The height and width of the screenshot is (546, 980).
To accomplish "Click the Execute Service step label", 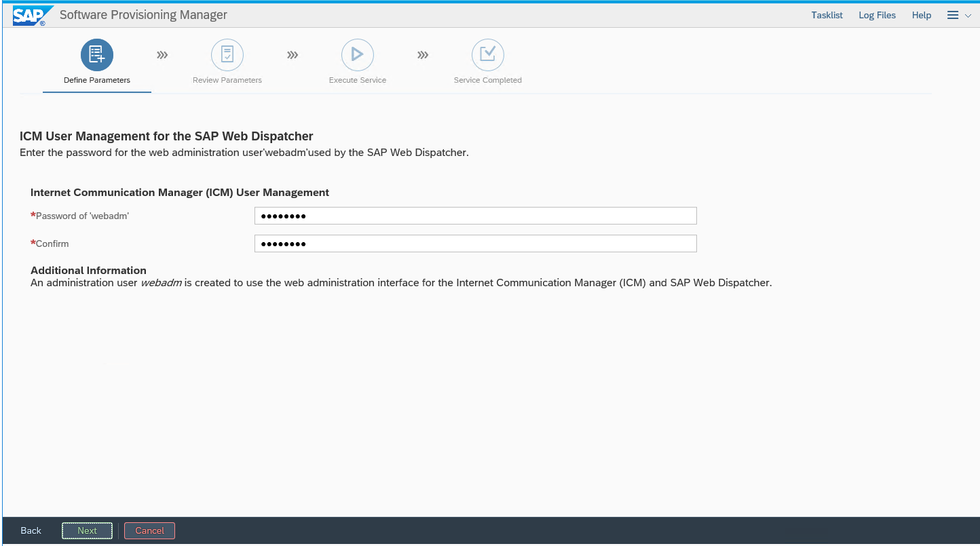I will [x=358, y=80].
